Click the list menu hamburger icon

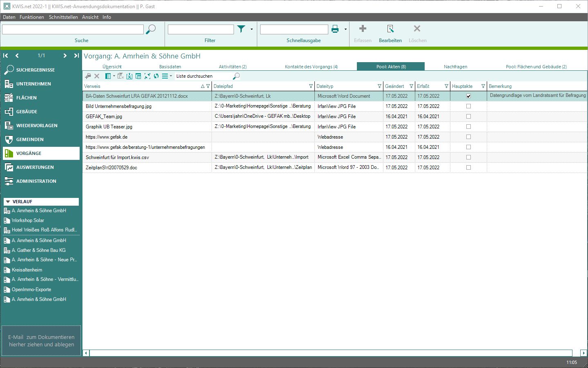pos(165,76)
